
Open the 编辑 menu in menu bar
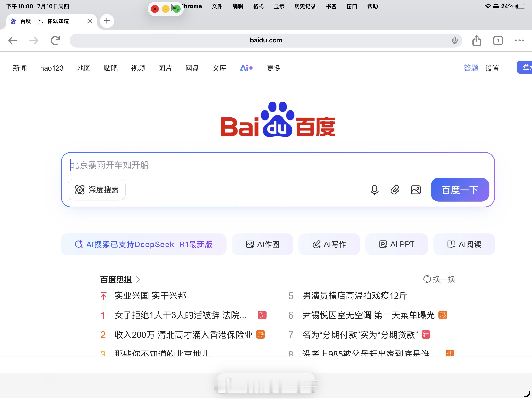click(238, 6)
